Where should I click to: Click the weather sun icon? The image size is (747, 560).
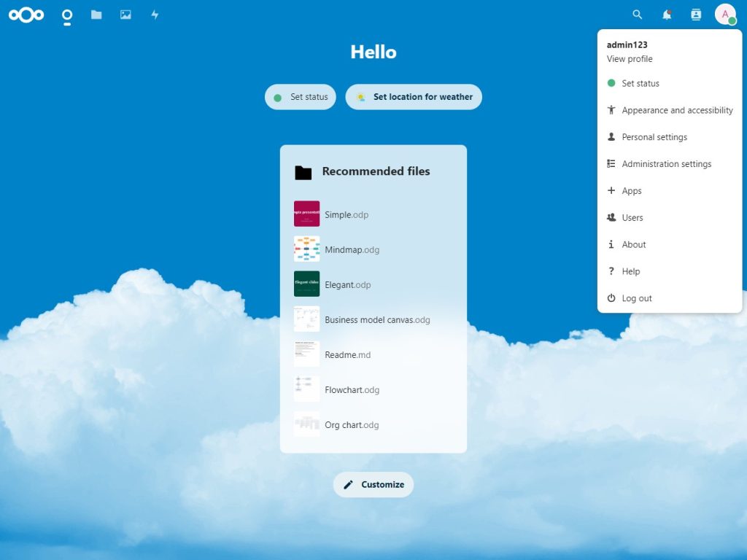point(360,97)
